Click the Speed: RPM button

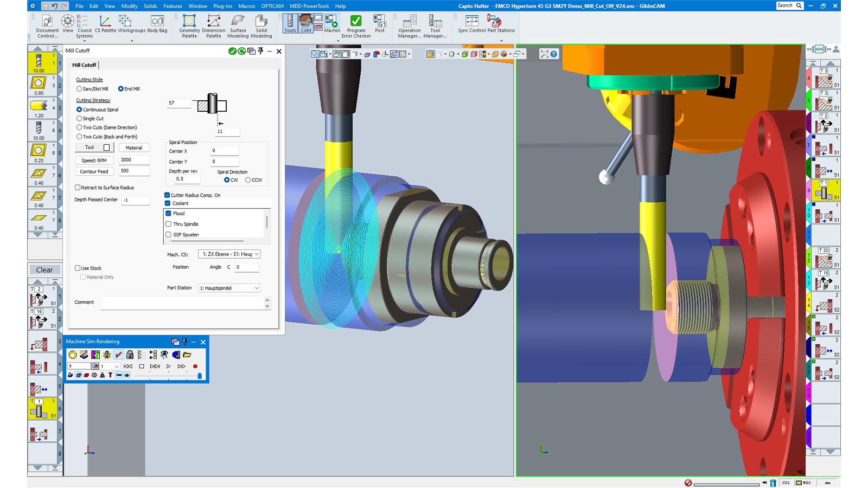click(x=94, y=160)
